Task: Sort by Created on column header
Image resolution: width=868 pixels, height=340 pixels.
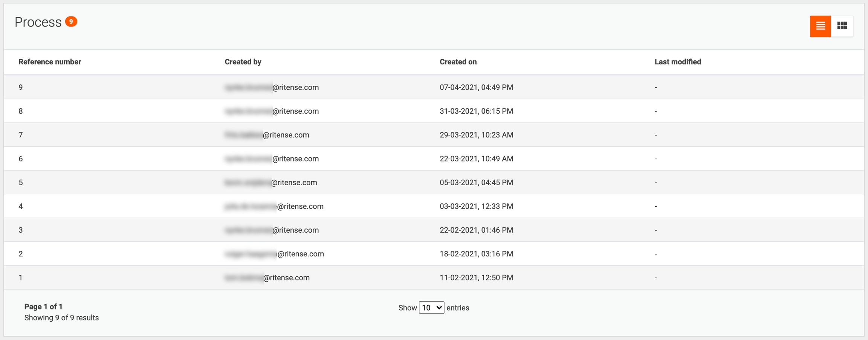Action: (x=458, y=62)
